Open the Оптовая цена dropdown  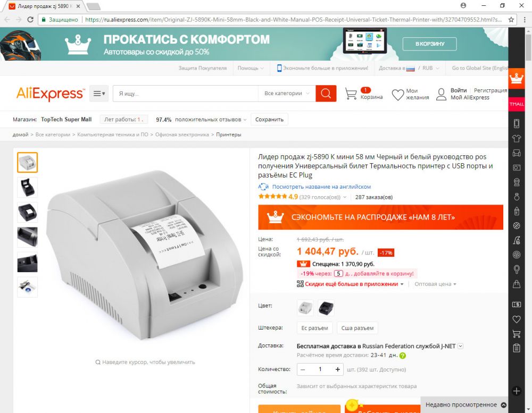(x=435, y=284)
